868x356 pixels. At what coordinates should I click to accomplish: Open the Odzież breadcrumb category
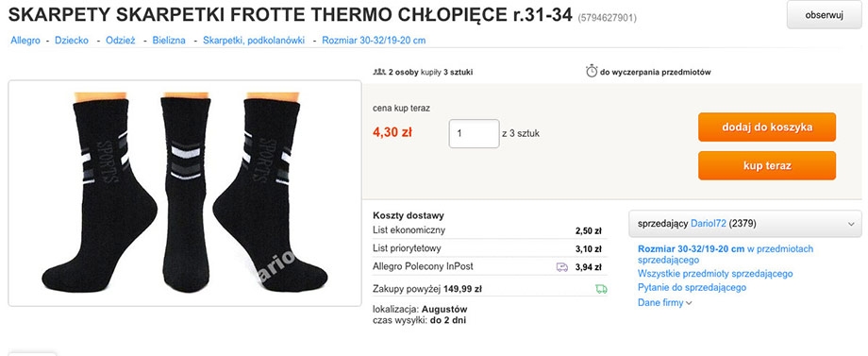120,41
